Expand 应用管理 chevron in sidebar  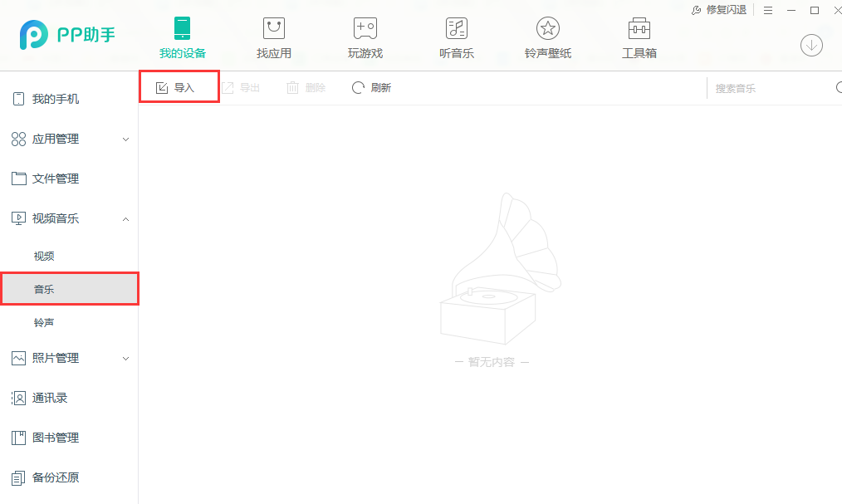[x=126, y=139]
